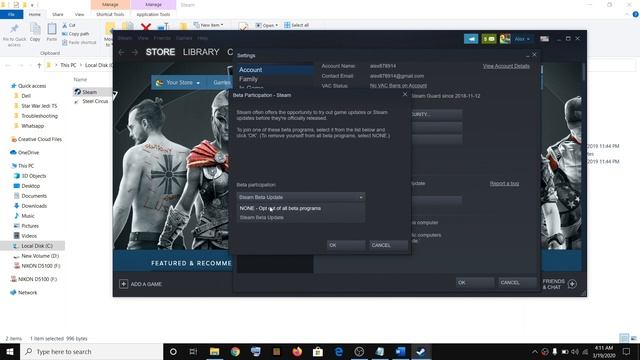Viewport: 640px width, 360px height.
Task: Open Steam notifications envelope indicator
Action: pos(489,39)
